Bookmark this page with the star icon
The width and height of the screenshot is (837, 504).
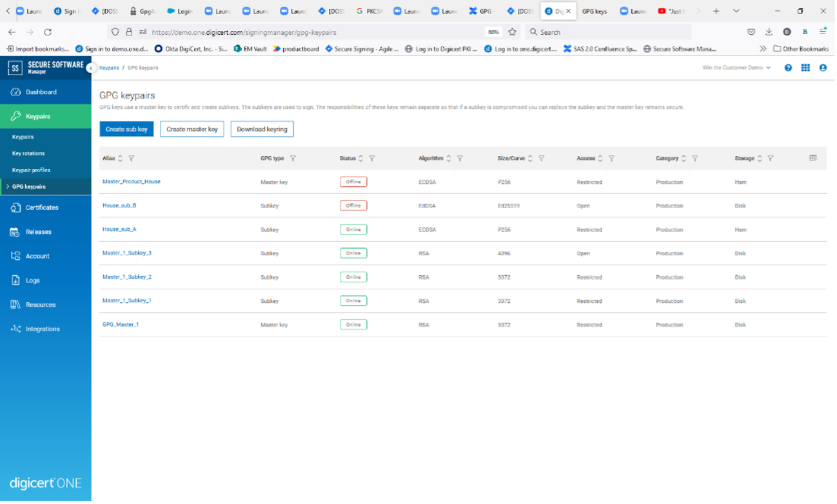(x=512, y=32)
